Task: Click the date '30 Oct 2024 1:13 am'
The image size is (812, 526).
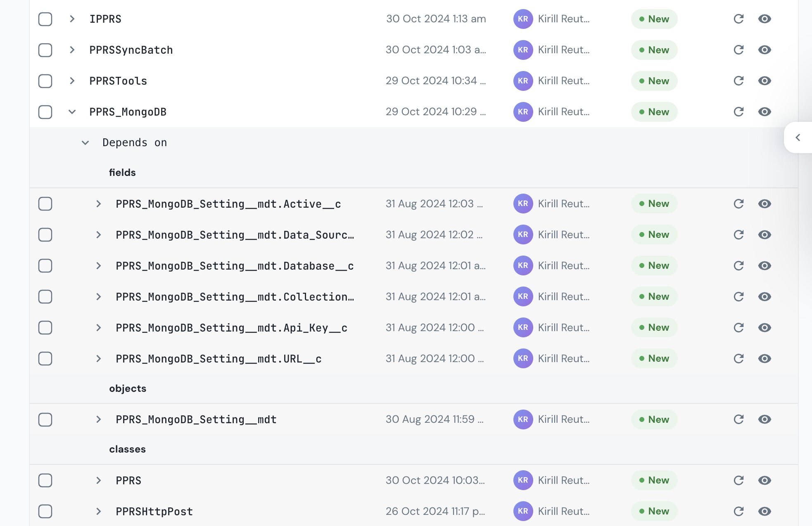Action: pyautogui.click(x=436, y=19)
